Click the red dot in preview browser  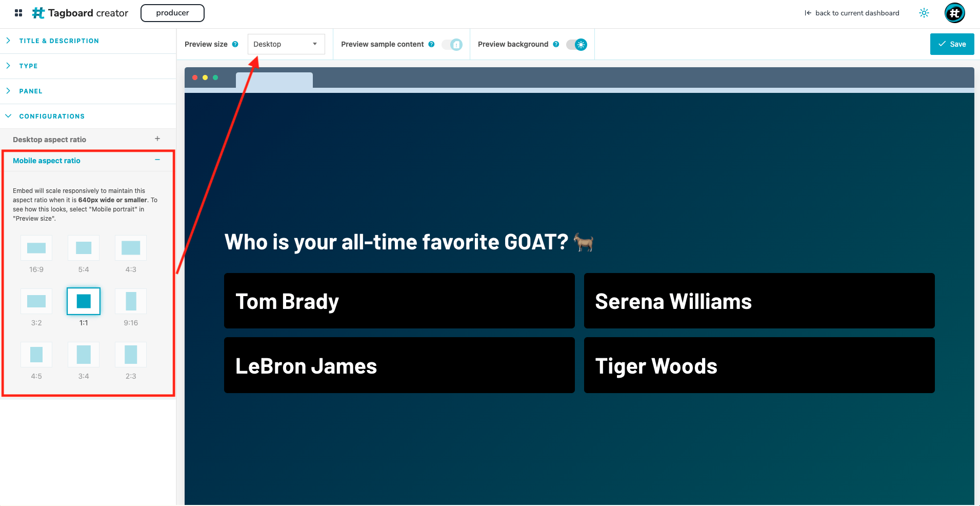coord(195,77)
